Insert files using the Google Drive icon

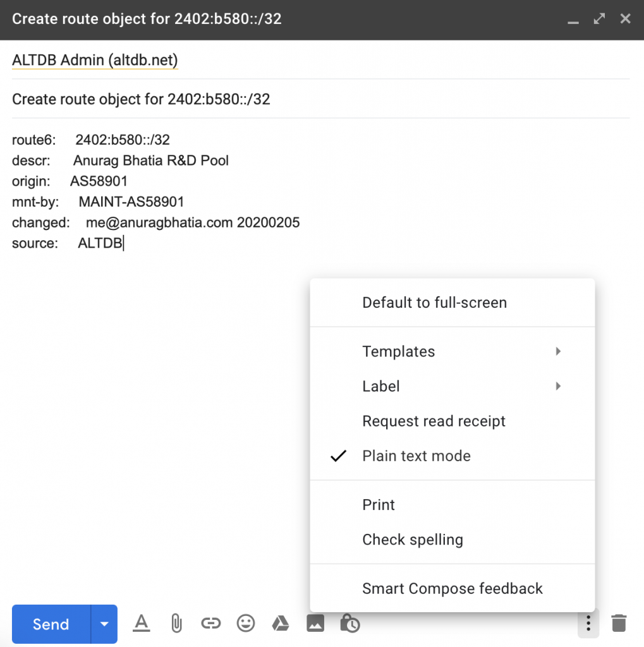281,623
